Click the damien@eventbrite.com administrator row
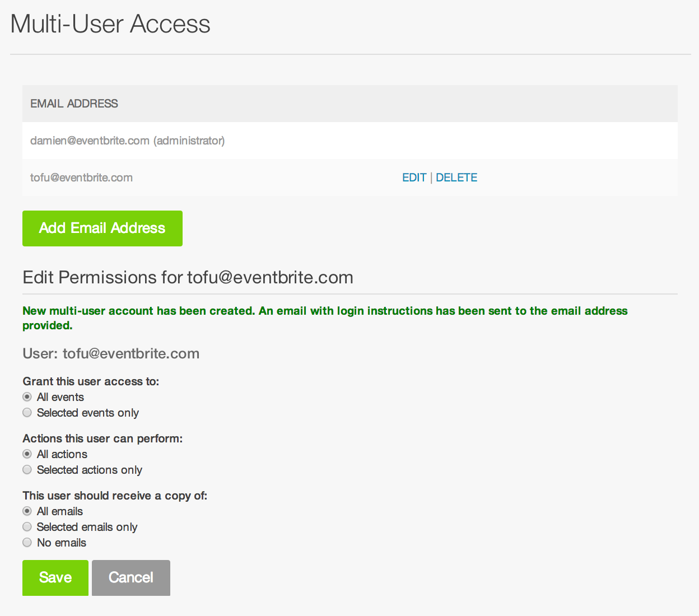The image size is (699, 616). point(350,141)
